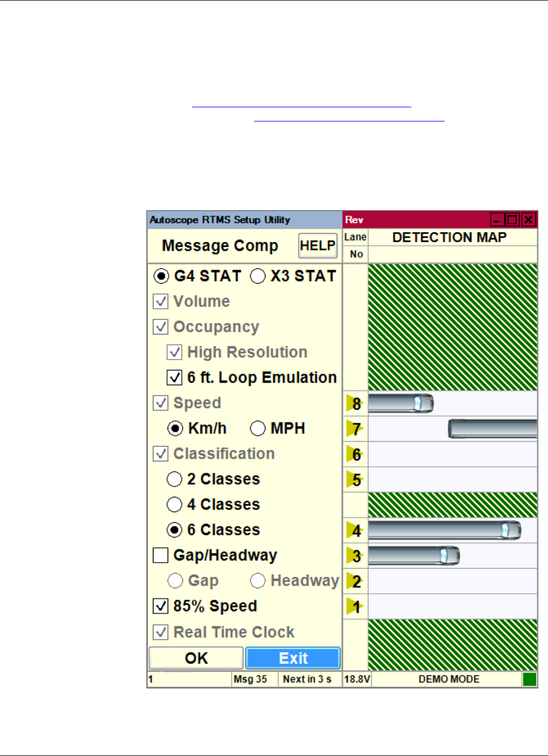
Task: Click the lane 4 yellow arrow marker
Action: [x=355, y=530]
